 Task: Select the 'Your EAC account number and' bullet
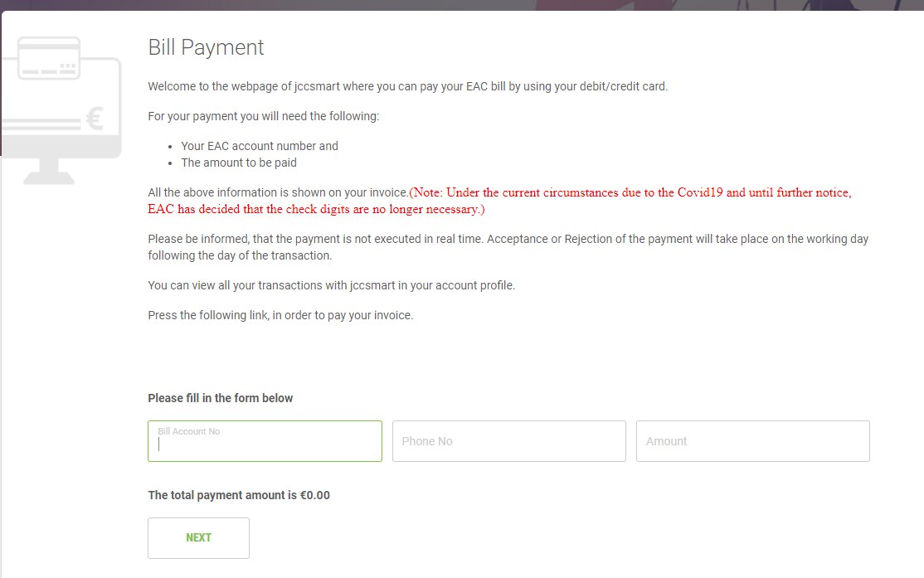click(x=260, y=146)
